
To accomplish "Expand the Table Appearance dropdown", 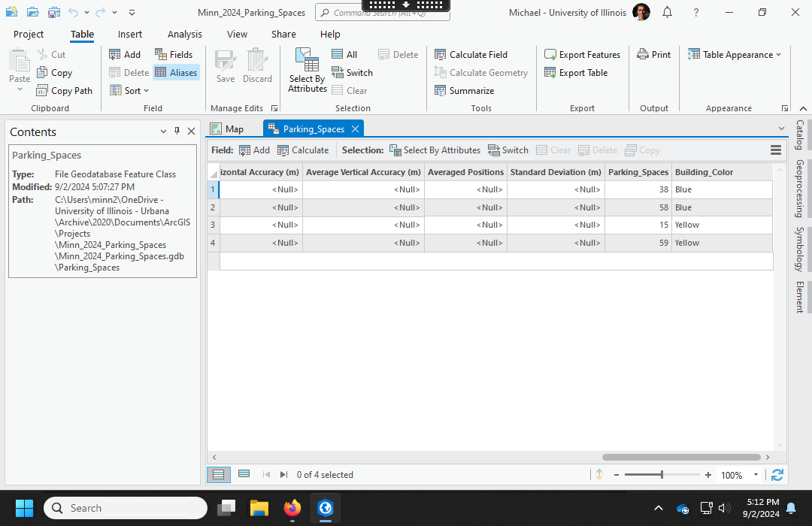I will pos(735,55).
